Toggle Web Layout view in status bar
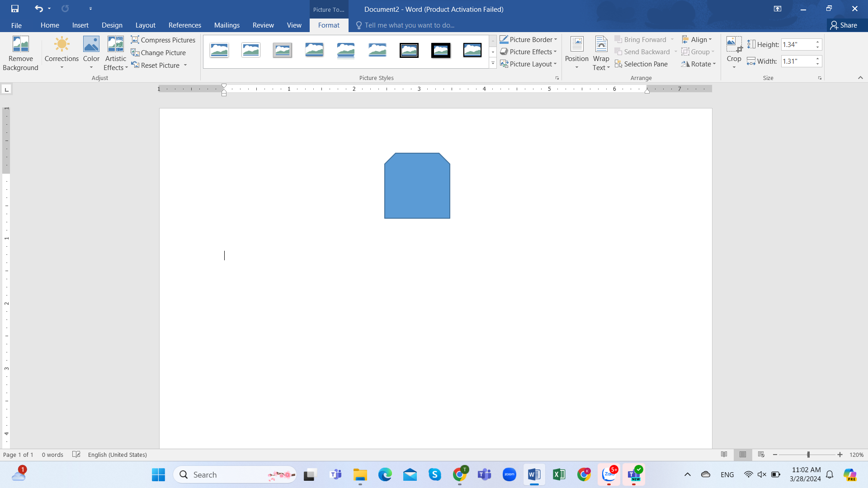868x488 pixels. [x=761, y=455]
